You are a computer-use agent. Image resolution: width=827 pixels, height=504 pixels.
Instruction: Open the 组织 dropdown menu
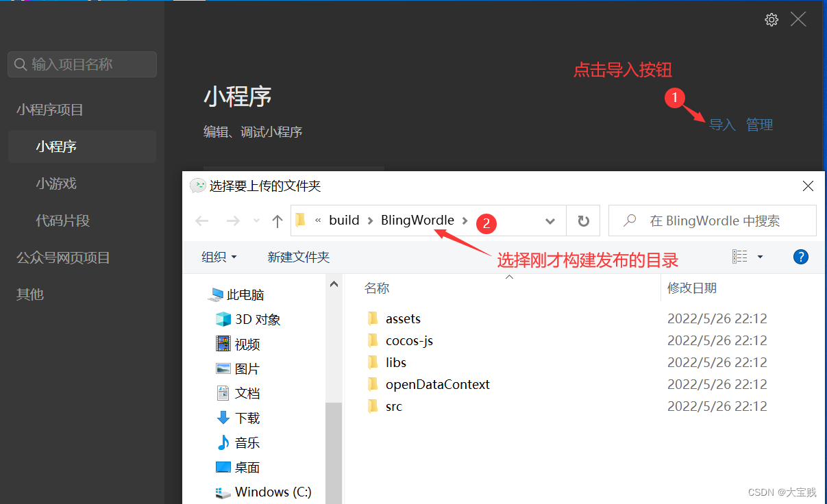point(219,257)
